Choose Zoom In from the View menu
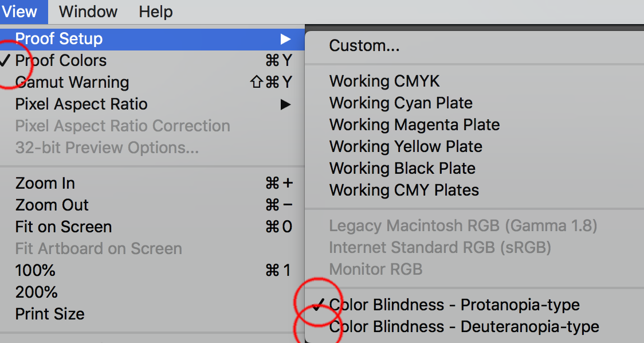The width and height of the screenshot is (644, 343). point(45,184)
